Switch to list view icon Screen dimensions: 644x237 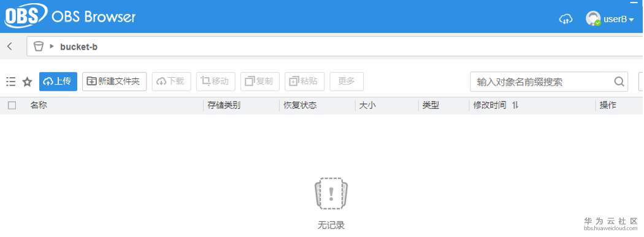pyautogui.click(x=10, y=81)
